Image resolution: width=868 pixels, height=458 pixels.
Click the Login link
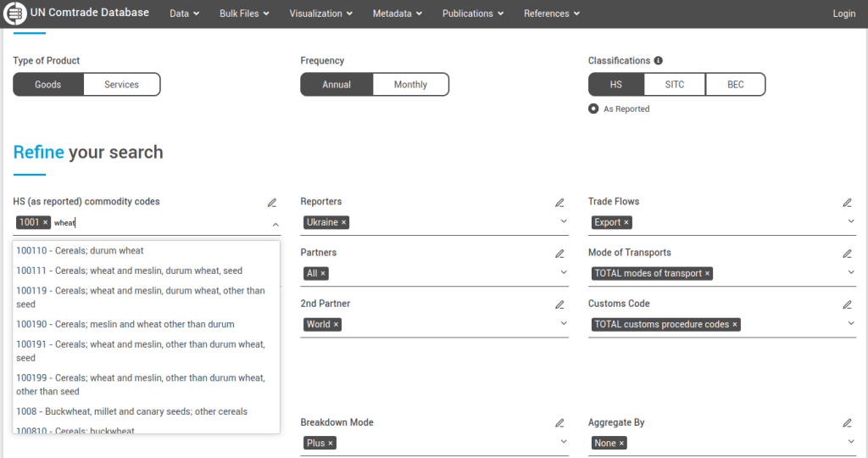click(x=843, y=14)
